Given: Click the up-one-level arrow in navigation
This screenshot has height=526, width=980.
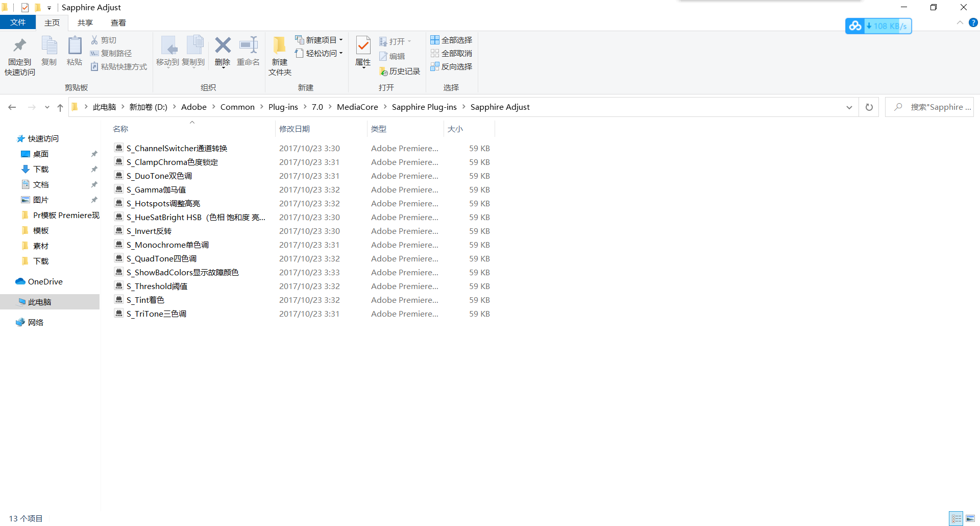Looking at the screenshot, I should (x=60, y=107).
